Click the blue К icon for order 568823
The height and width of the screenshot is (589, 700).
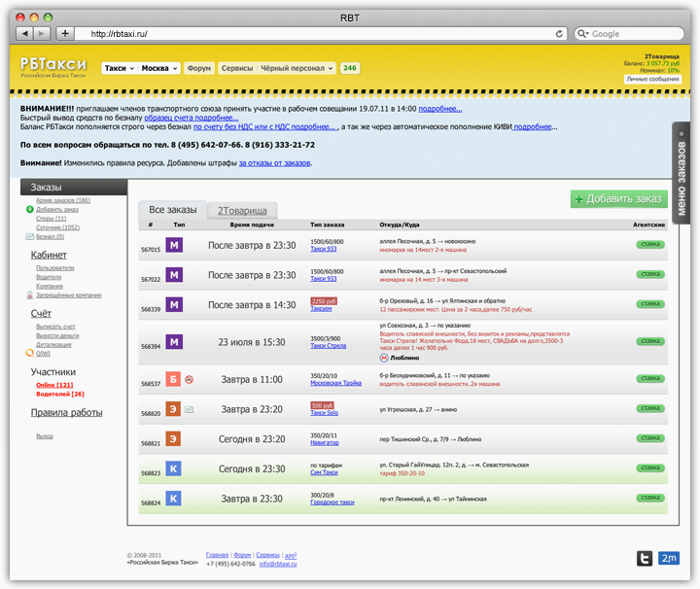point(173,469)
